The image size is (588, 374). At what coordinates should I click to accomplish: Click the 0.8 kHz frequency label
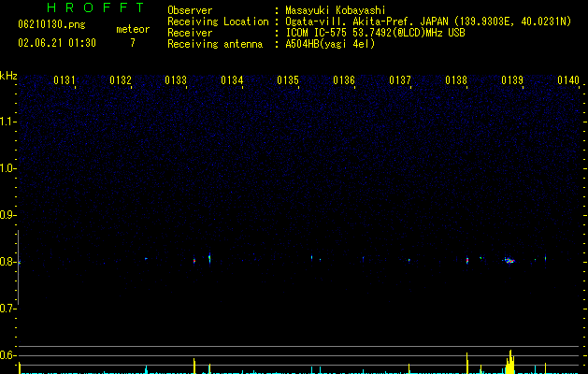[7, 262]
